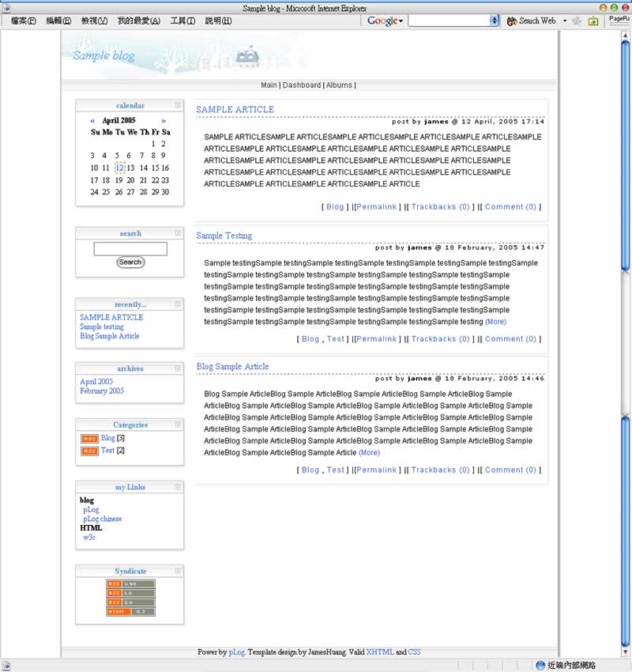Viewport: 632px width, 672px height.
Task: Open the 編輯(E) menu
Action: point(58,21)
